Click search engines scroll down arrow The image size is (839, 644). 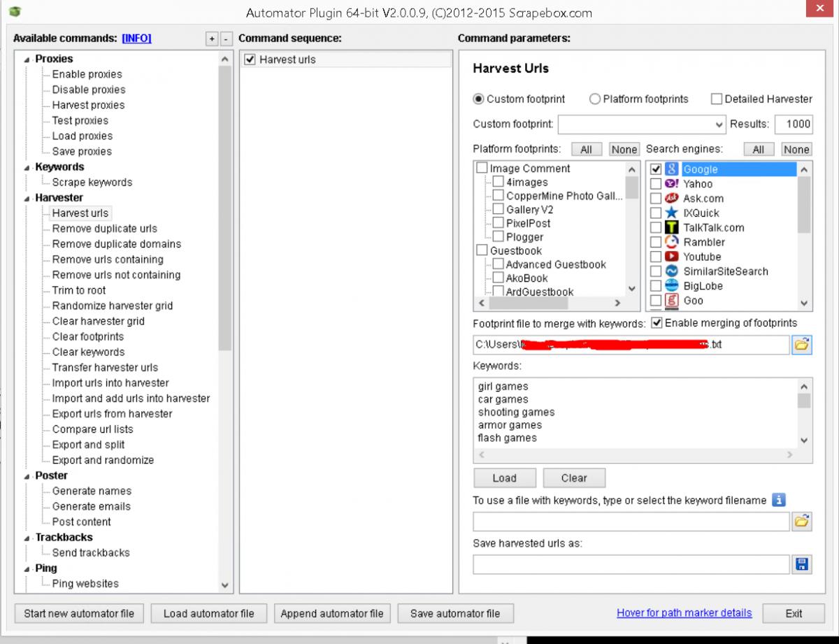804,303
